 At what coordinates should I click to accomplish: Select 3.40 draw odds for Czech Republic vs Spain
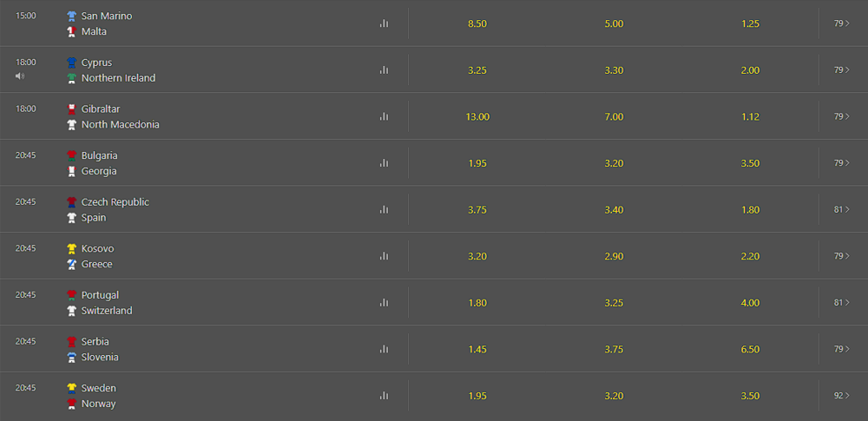pos(614,210)
